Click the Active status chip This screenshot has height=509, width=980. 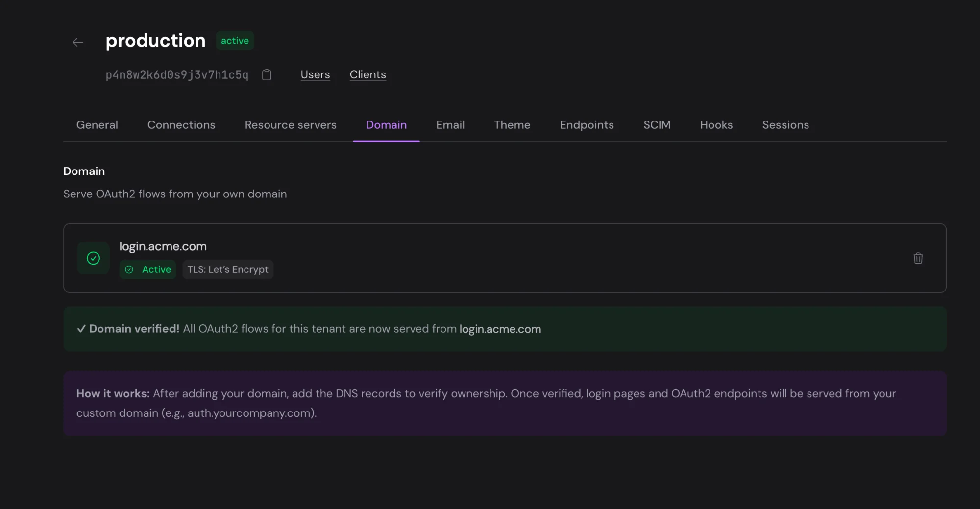tap(147, 269)
